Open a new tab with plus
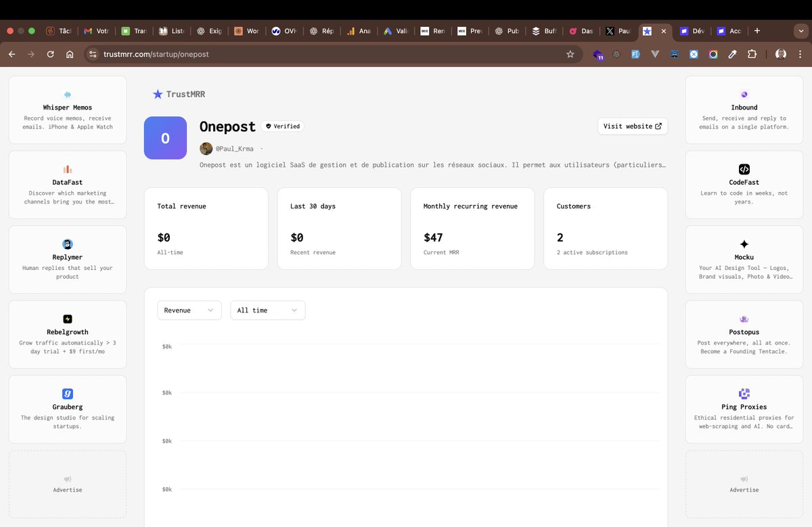The image size is (812, 527). (x=757, y=30)
